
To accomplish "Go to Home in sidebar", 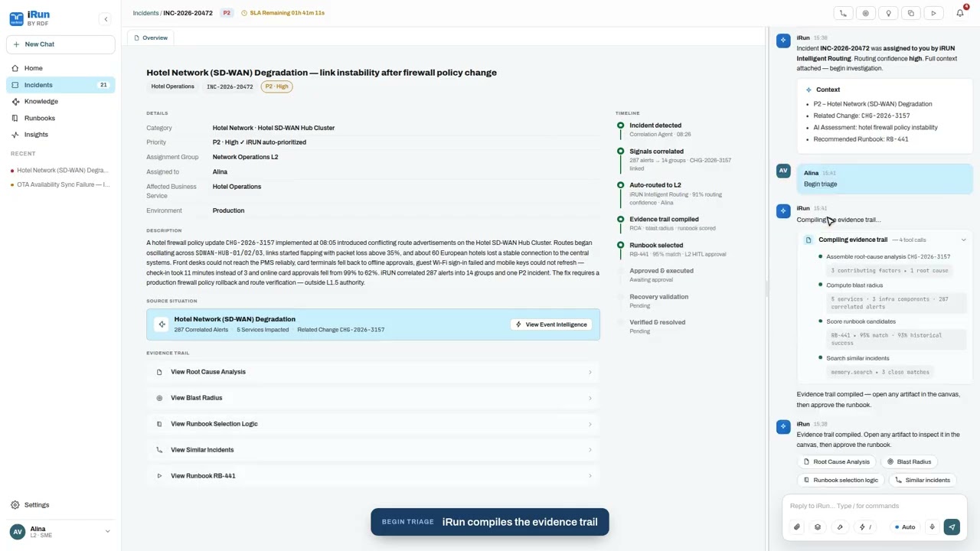I will pos(60,68).
